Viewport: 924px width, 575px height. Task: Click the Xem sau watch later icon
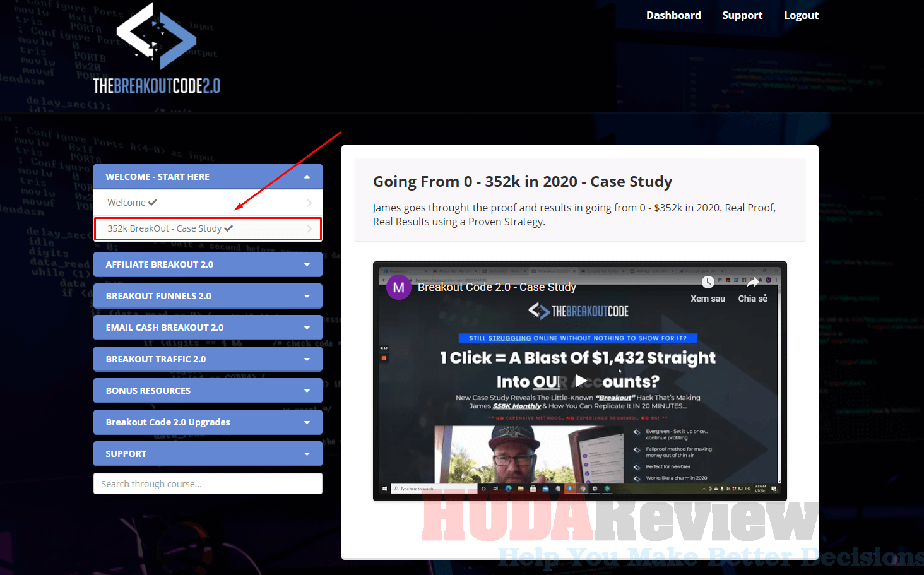[708, 282]
